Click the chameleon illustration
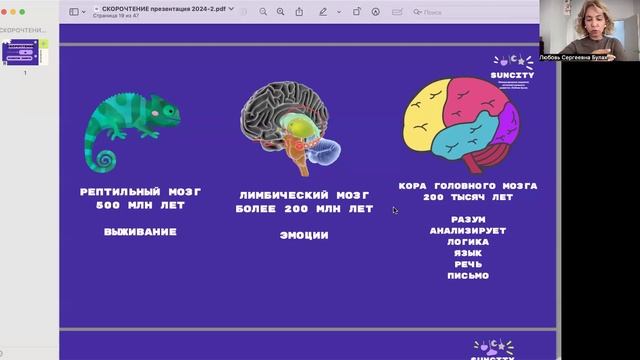The height and width of the screenshot is (360, 640). [x=133, y=132]
